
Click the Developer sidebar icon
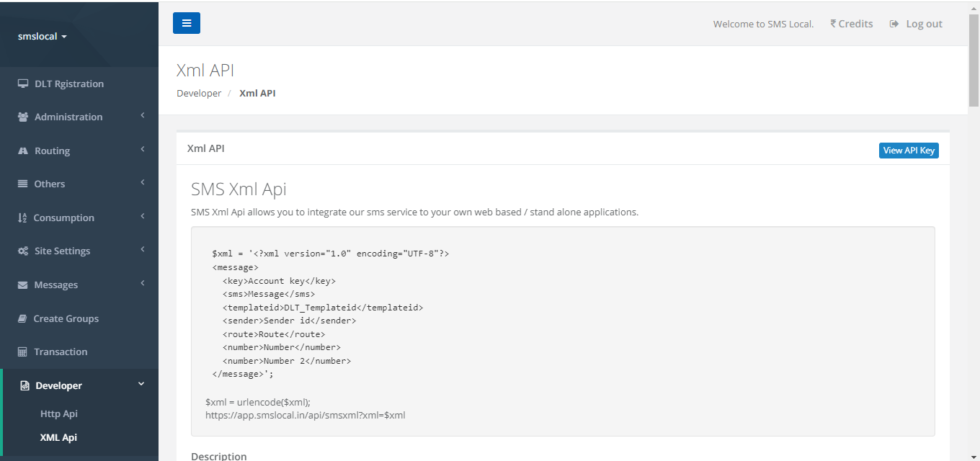[23, 385]
